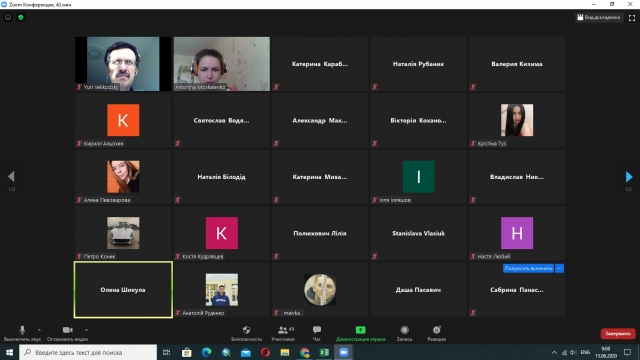Switch to speaker view button
Viewport: 640px width, 360px height.
click(599, 18)
